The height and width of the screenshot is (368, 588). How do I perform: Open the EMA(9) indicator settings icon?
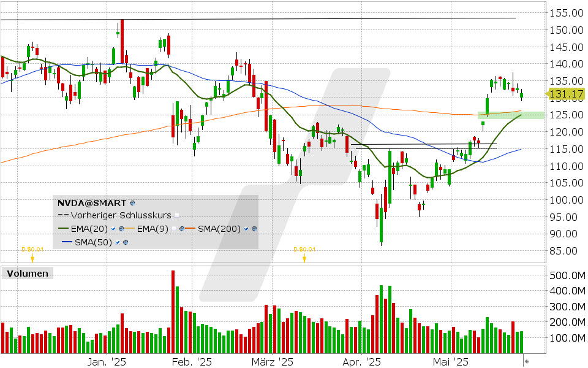point(181,229)
